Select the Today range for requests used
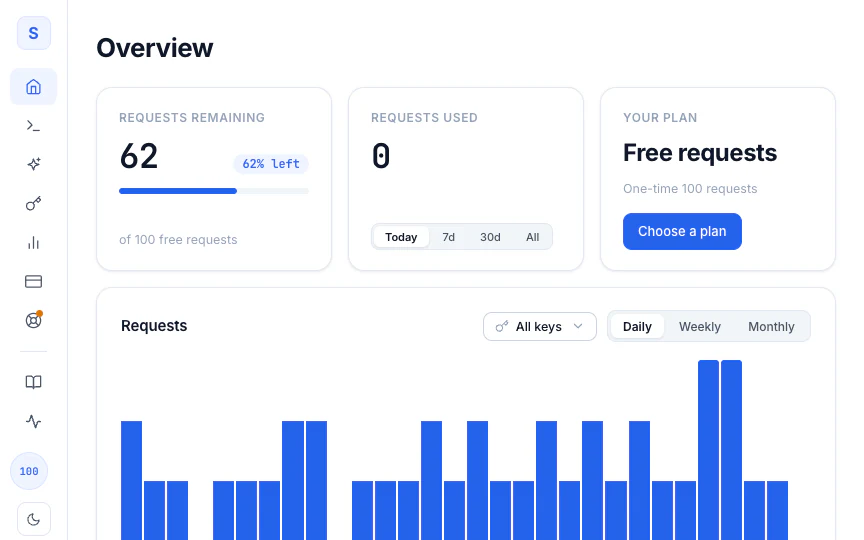864x540 pixels. click(401, 237)
